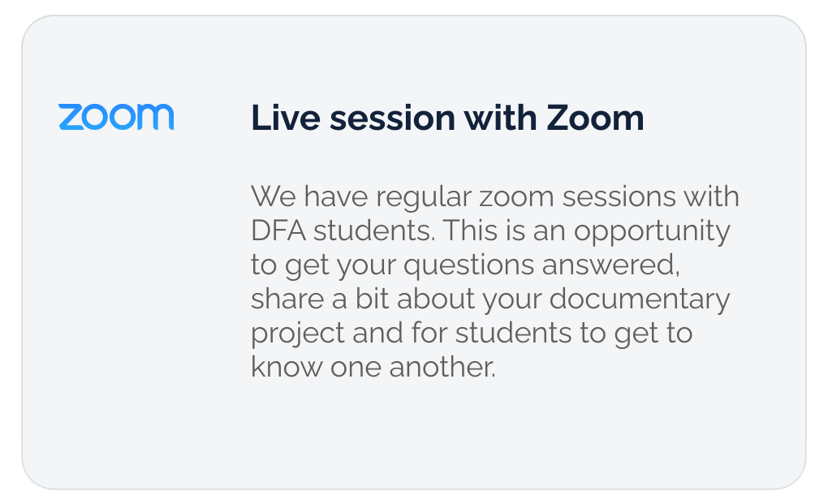Click the 'DFA students' text
Image resolution: width=828 pixels, height=504 pixels.
pyautogui.click(x=343, y=230)
